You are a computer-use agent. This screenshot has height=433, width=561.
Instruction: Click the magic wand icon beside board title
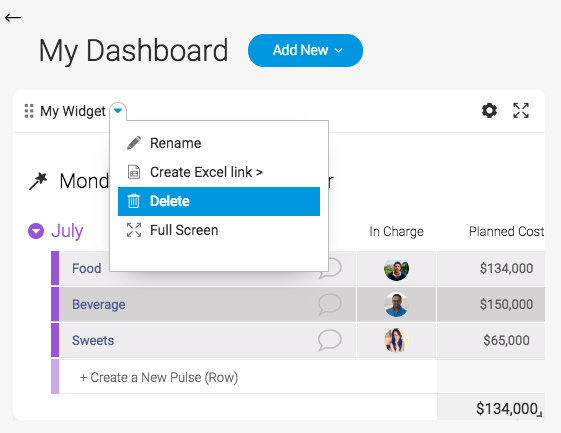(38, 181)
